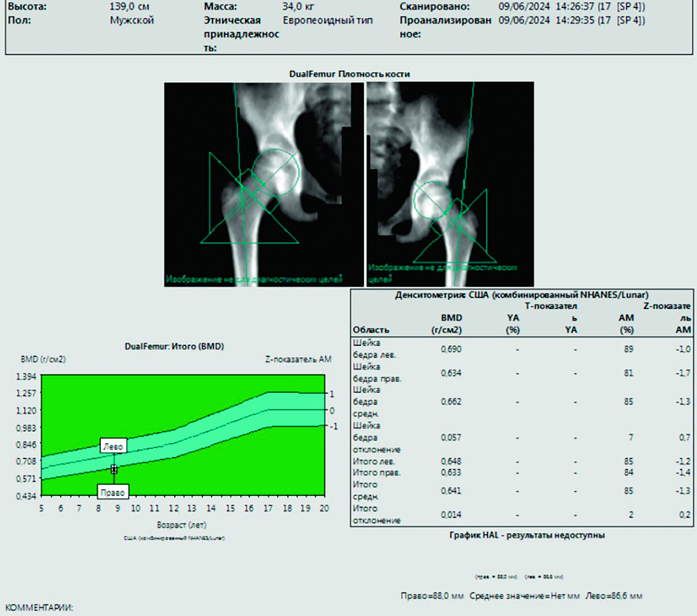Click the КОММЕНТАРИИ field label
This screenshot has height=616, width=697.
[x=39, y=608]
